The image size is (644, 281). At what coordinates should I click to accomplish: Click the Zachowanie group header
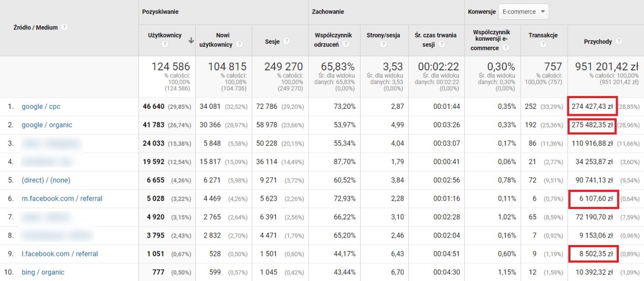point(328,11)
